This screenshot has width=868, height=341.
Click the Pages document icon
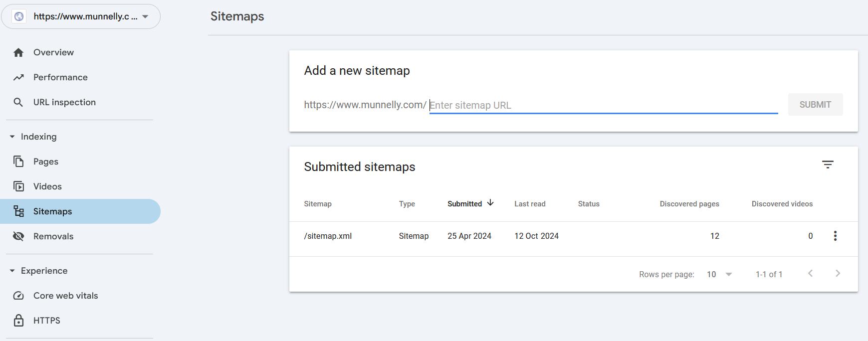pyautogui.click(x=18, y=162)
